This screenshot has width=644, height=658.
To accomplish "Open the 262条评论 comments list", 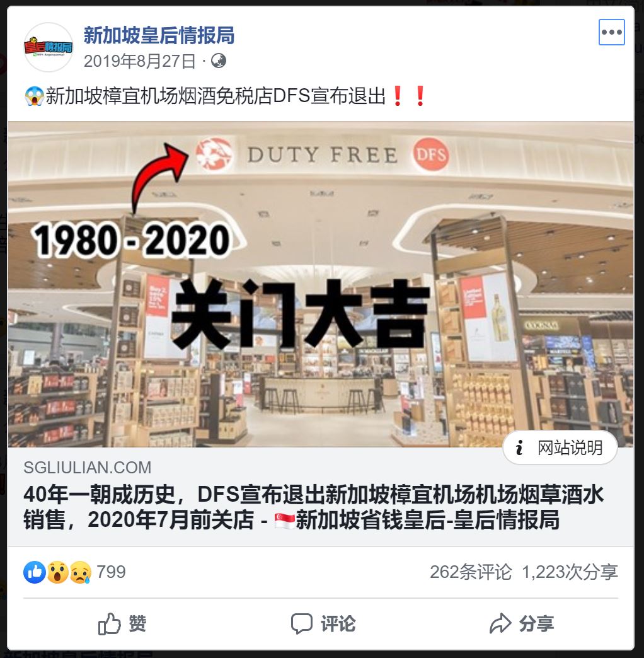I will click(471, 572).
